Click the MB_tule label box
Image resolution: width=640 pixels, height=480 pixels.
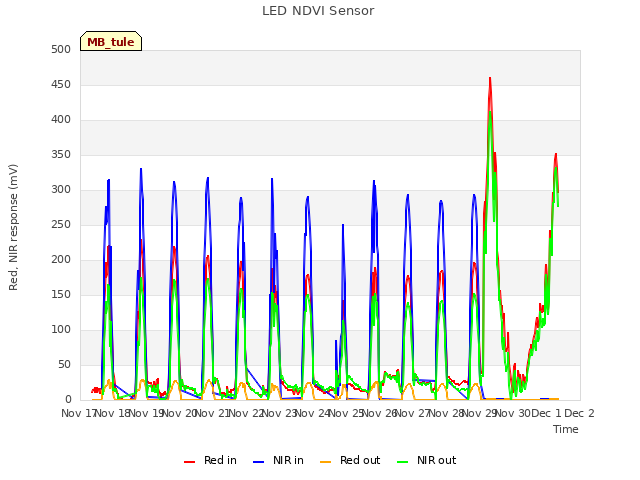point(111,41)
